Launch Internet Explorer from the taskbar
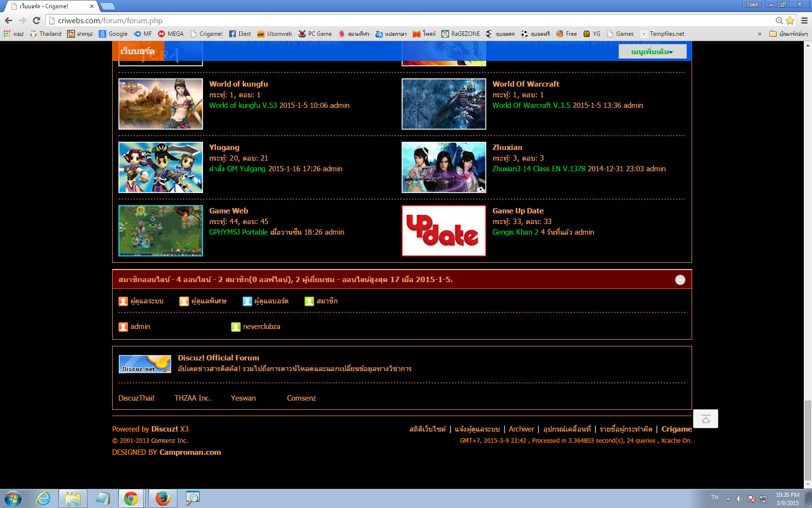The width and height of the screenshot is (812, 508). (43, 498)
